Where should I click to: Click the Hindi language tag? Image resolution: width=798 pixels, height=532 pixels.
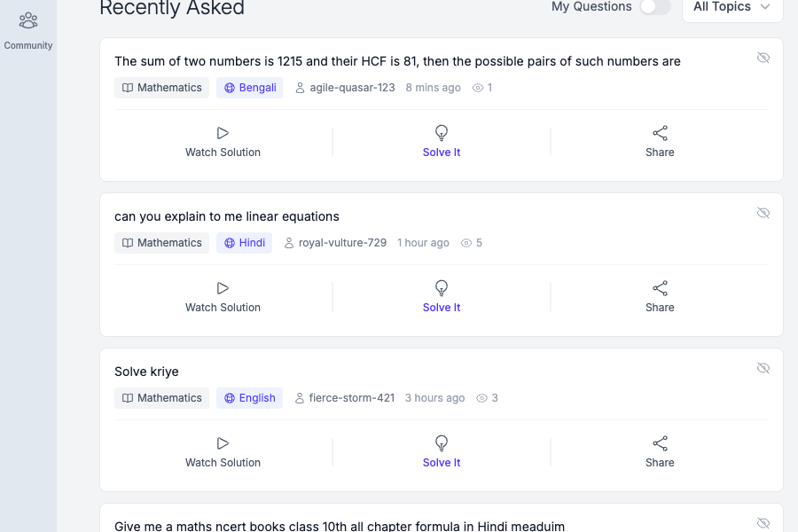[x=244, y=243]
